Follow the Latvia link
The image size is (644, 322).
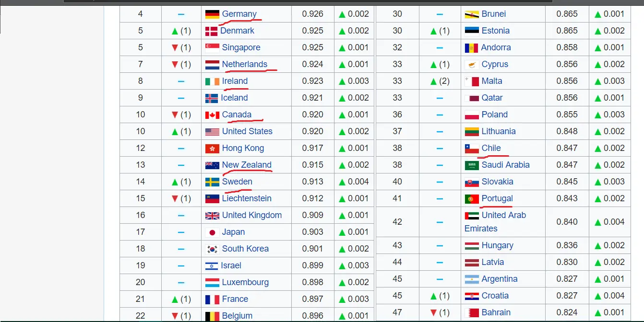[493, 262]
